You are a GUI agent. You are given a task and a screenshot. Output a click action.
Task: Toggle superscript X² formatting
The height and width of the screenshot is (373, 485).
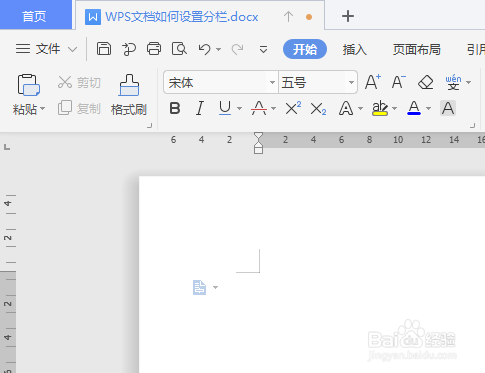point(293,108)
